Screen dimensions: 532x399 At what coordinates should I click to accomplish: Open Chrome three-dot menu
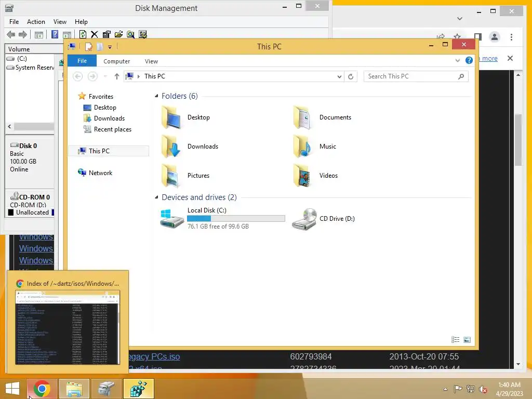point(511,37)
